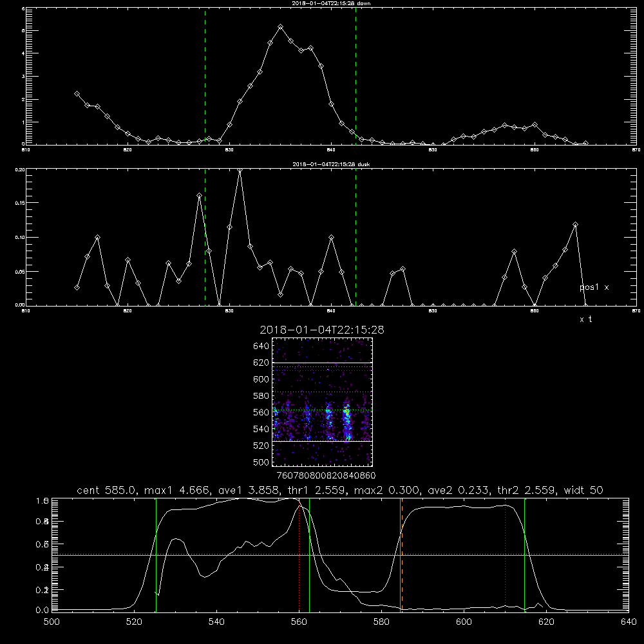The width and height of the screenshot is (644, 644).
Task: Click dusk plot y-axis label 0.05
Action: pyautogui.click(x=20, y=272)
